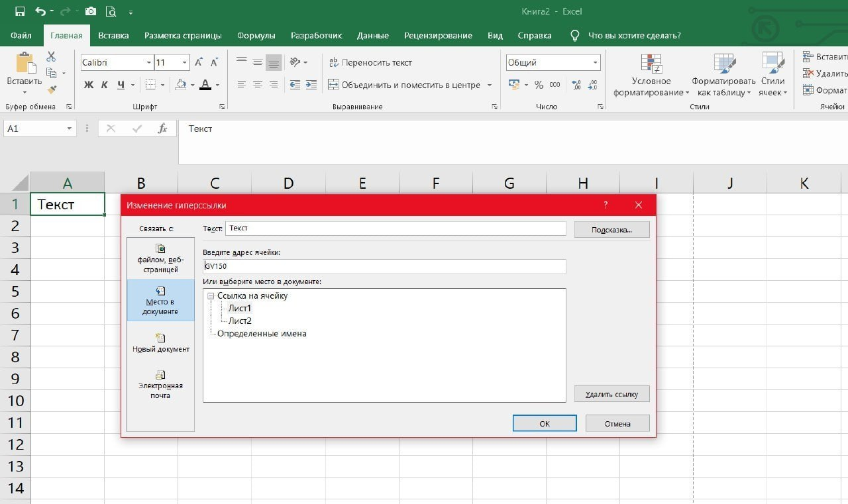This screenshot has height=504, width=848.
Task: Apply percent style
Action: 539,85
